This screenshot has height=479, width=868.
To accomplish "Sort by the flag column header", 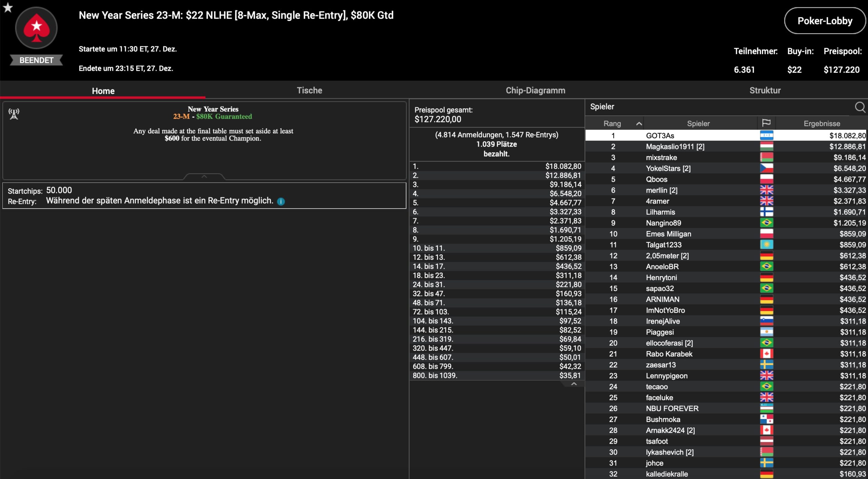I will click(x=766, y=123).
